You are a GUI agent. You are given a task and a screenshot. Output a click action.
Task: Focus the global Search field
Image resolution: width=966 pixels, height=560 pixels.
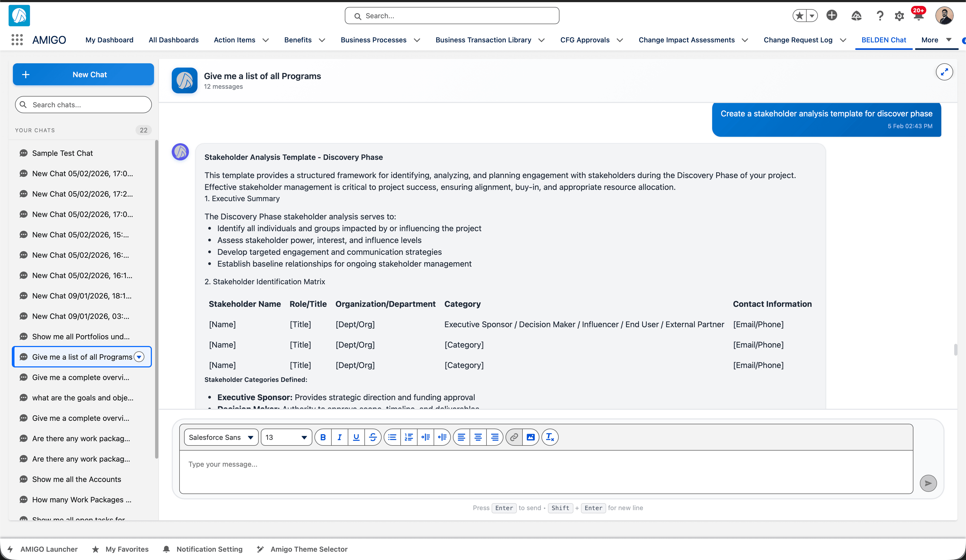coord(452,16)
